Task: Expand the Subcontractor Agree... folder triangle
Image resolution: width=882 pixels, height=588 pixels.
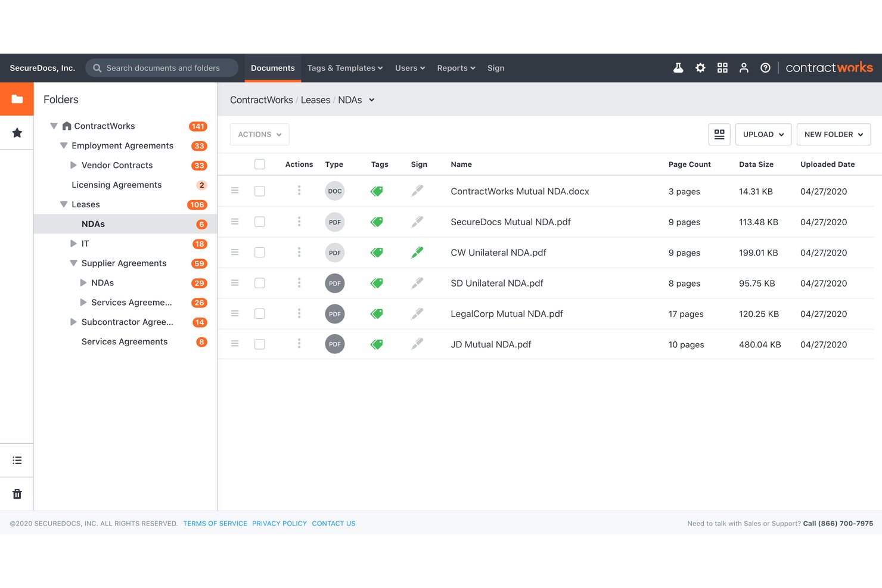Action: click(73, 322)
